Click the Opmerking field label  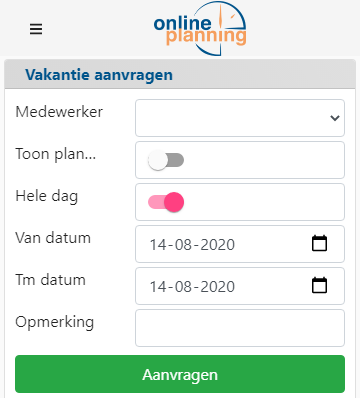(55, 322)
